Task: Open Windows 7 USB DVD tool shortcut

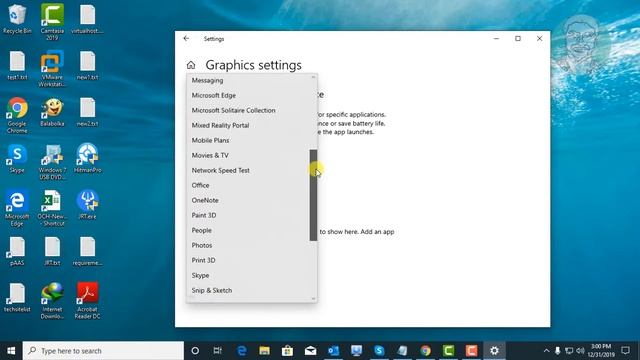Action: [52, 162]
